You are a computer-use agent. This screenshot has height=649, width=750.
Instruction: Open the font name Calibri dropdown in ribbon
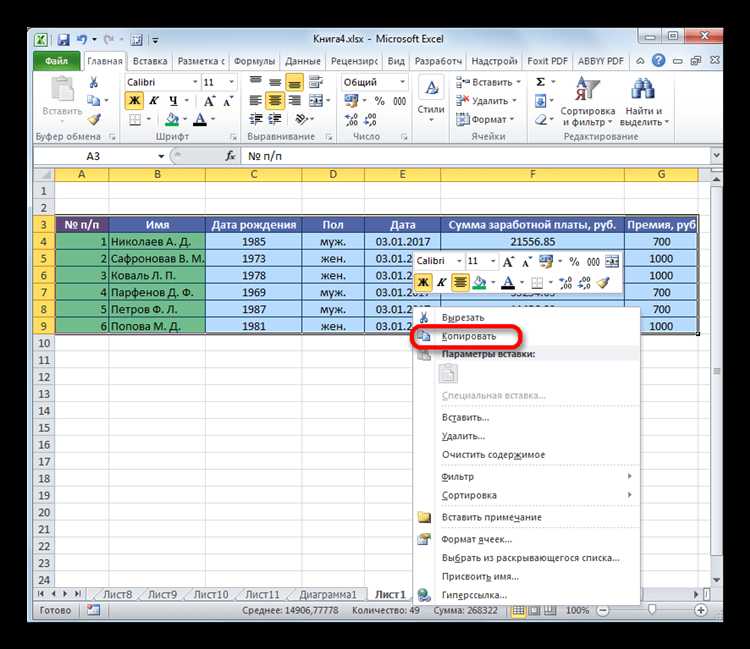point(195,82)
